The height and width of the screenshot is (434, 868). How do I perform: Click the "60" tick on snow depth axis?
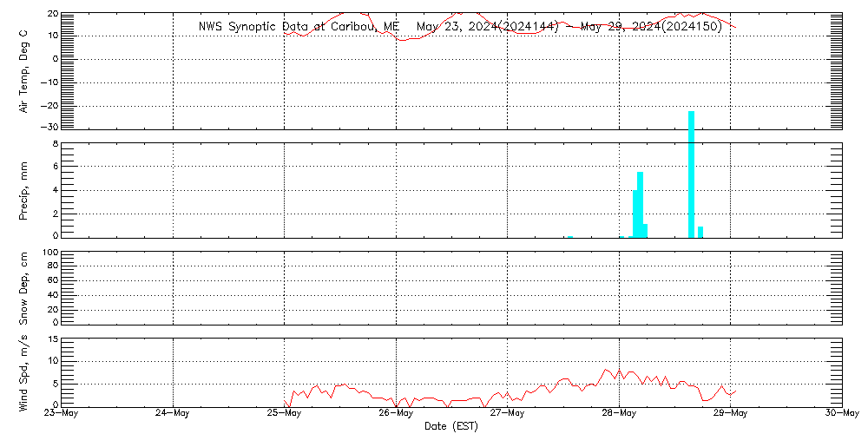point(53,280)
